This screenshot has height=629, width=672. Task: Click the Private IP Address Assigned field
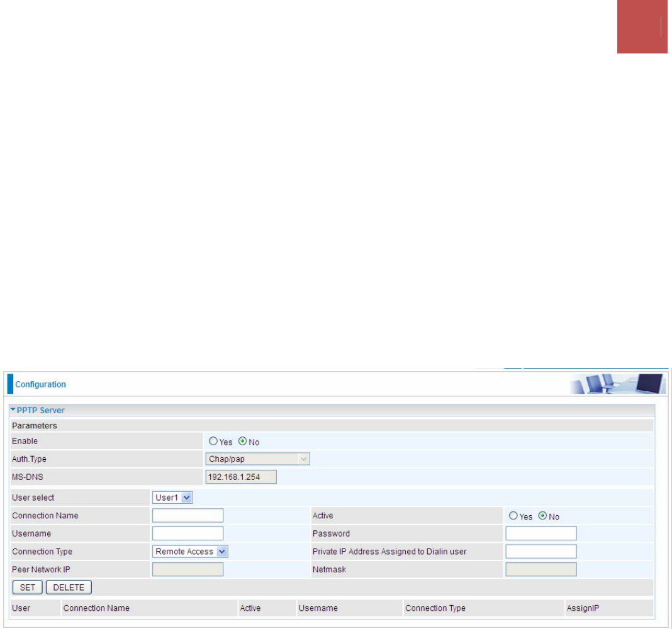(x=541, y=552)
